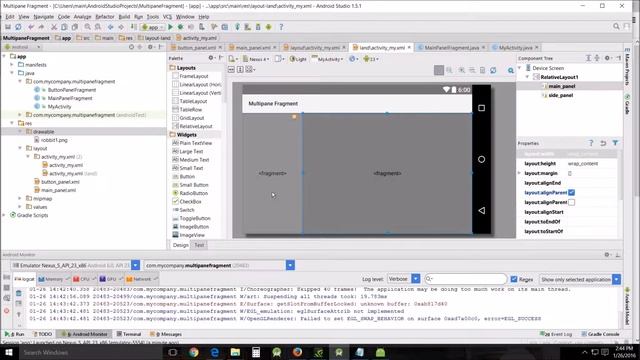Open the Refactor menu
The width and height of the screenshot is (640, 360).
104,17
